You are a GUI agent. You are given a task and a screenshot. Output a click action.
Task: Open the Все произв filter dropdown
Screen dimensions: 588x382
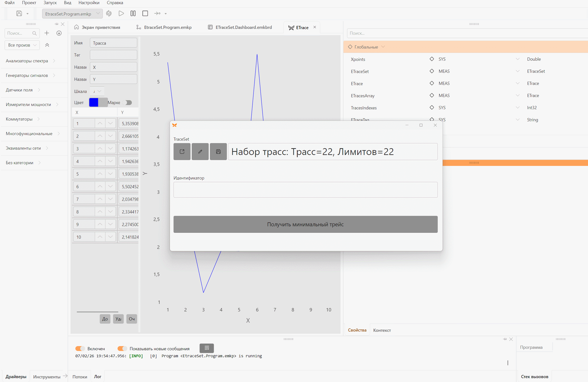[x=22, y=45]
